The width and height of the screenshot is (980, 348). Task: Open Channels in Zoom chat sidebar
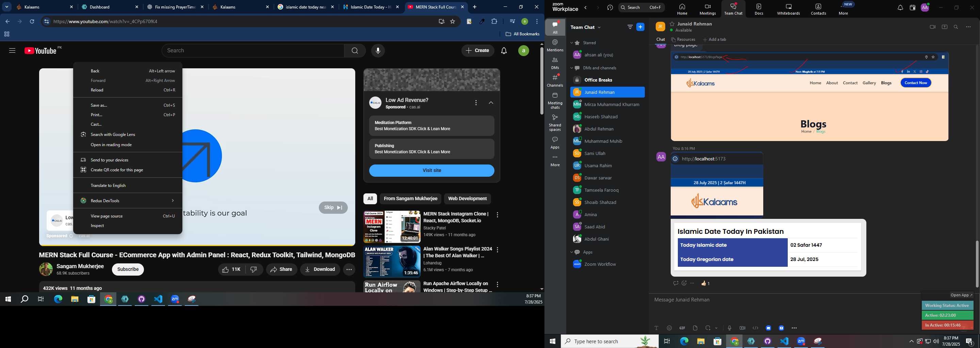(x=555, y=81)
